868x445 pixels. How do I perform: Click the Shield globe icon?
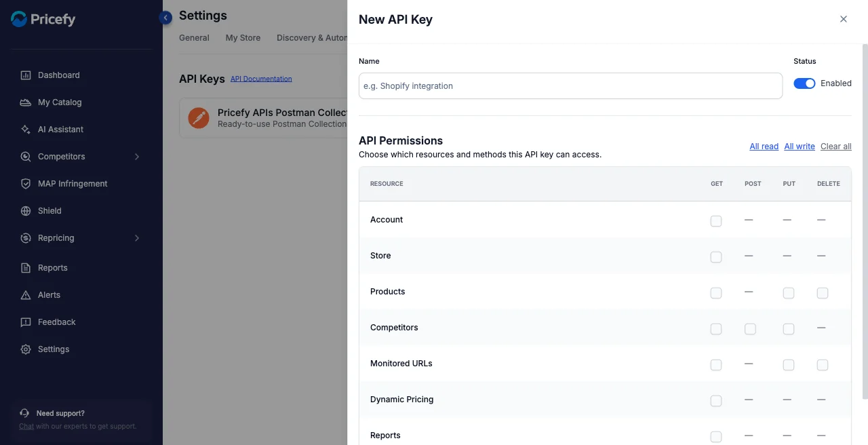[26, 211]
